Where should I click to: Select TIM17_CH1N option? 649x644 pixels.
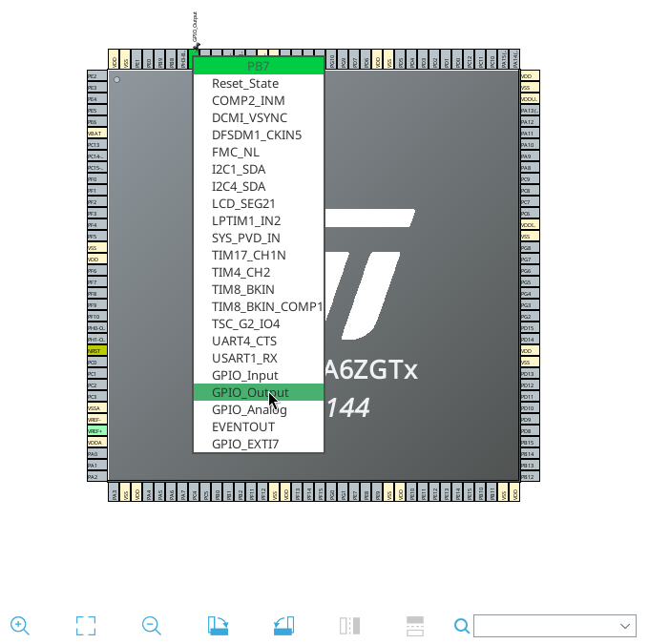point(259,256)
